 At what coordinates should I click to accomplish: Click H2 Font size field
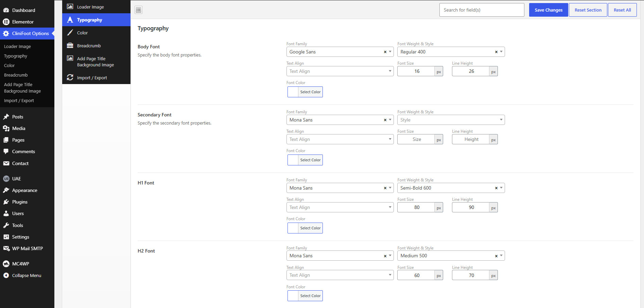(416, 275)
